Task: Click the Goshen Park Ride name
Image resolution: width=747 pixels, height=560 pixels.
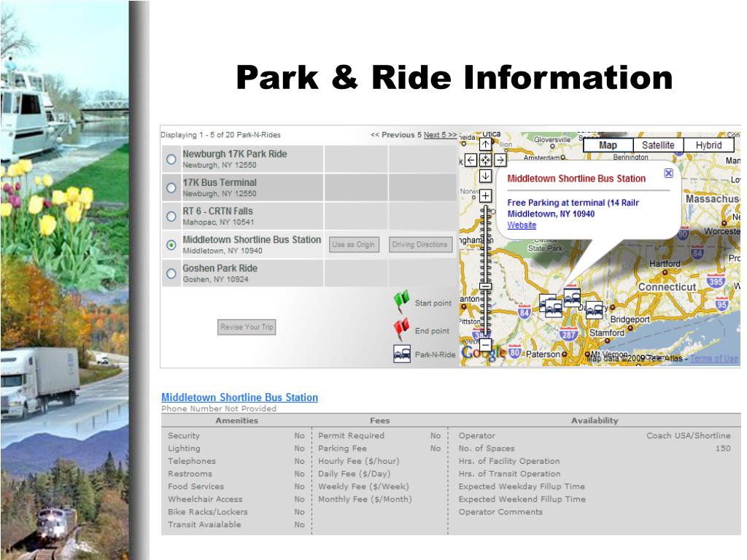Action: 220,268
